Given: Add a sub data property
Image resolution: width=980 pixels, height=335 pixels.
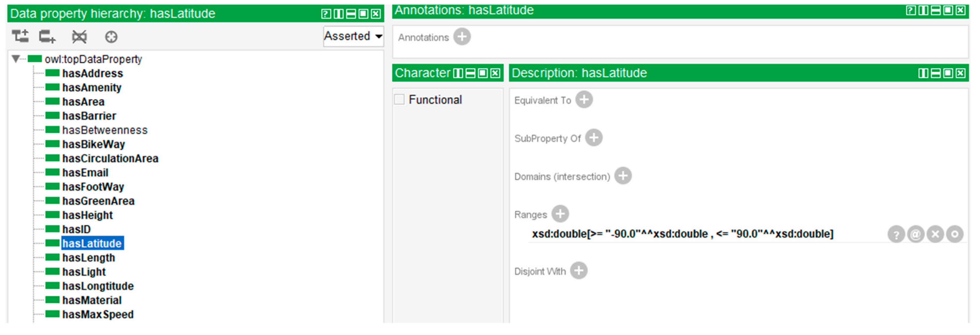Looking at the screenshot, I should 20,37.
